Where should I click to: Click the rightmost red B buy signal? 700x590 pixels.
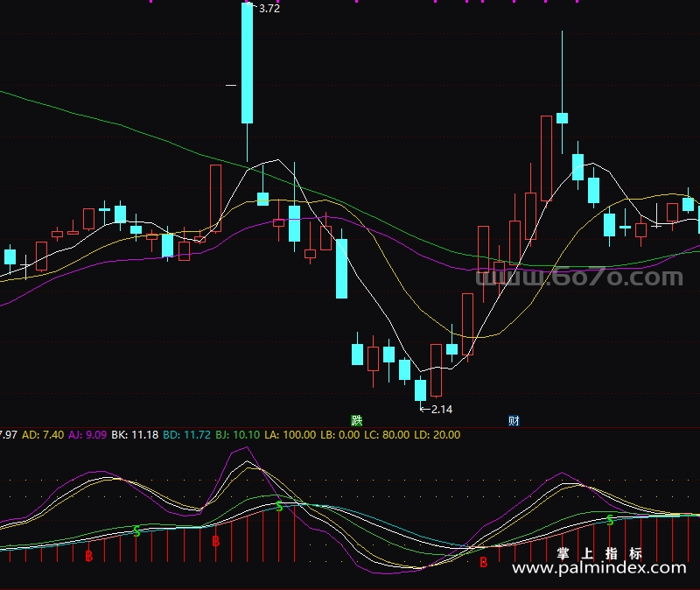[483, 562]
